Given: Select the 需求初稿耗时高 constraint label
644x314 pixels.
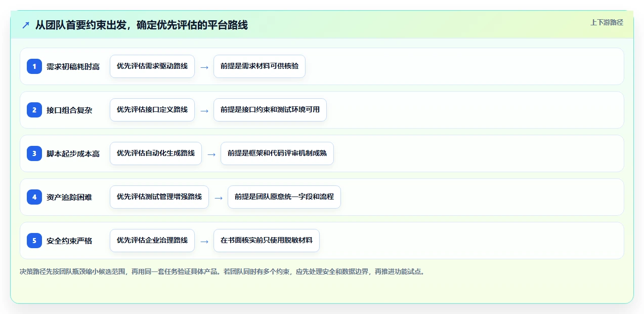Looking at the screenshot, I should click(73, 66).
